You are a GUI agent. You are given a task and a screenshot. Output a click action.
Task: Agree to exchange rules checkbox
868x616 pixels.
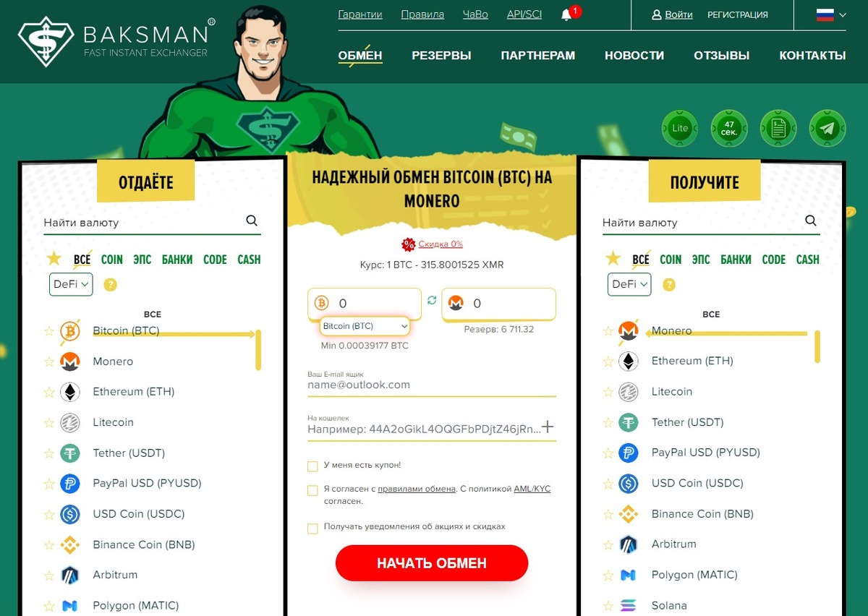click(312, 490)
